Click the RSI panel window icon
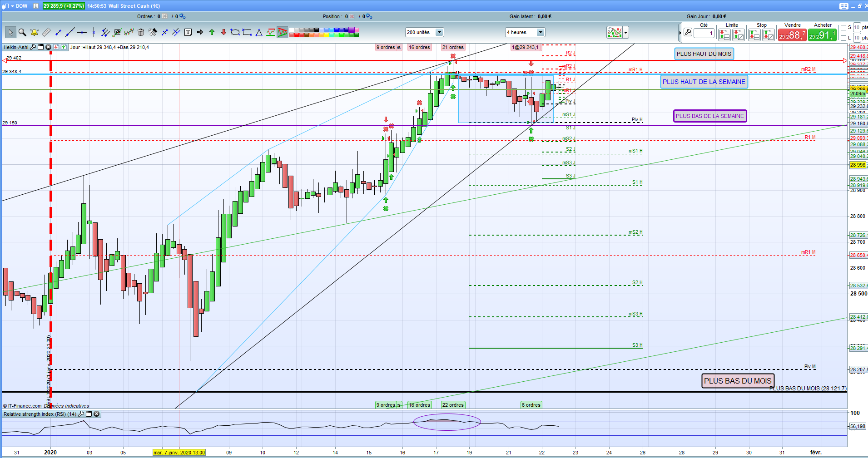Screen dimensions: 868x458 coord(89,414)
